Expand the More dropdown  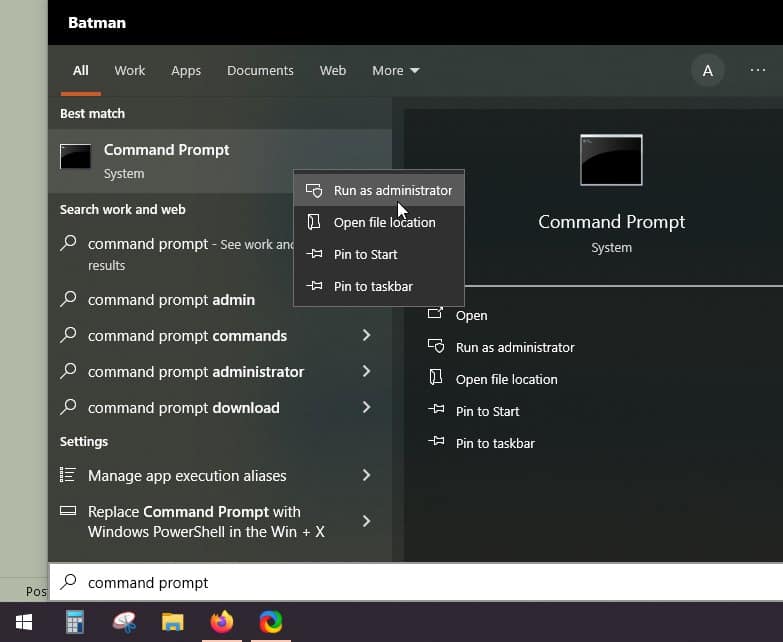tap(395, 70)
